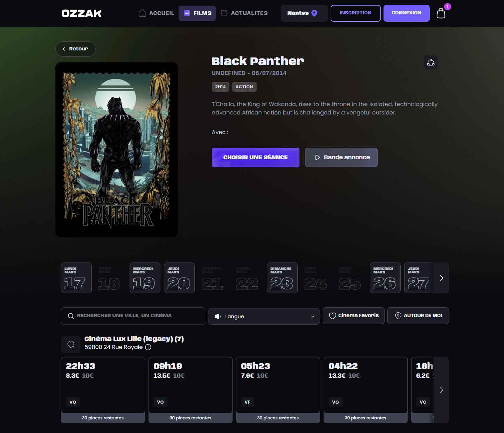Choose the 22h33 showtime
This screenshot has height=433, width=504.
pos(103,390)
